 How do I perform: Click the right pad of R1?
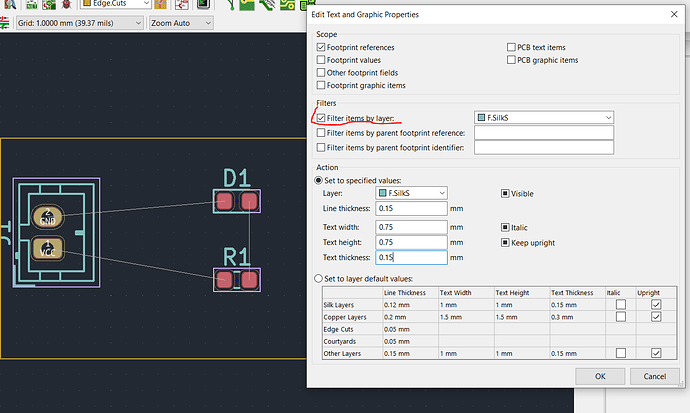pos(250,280)
